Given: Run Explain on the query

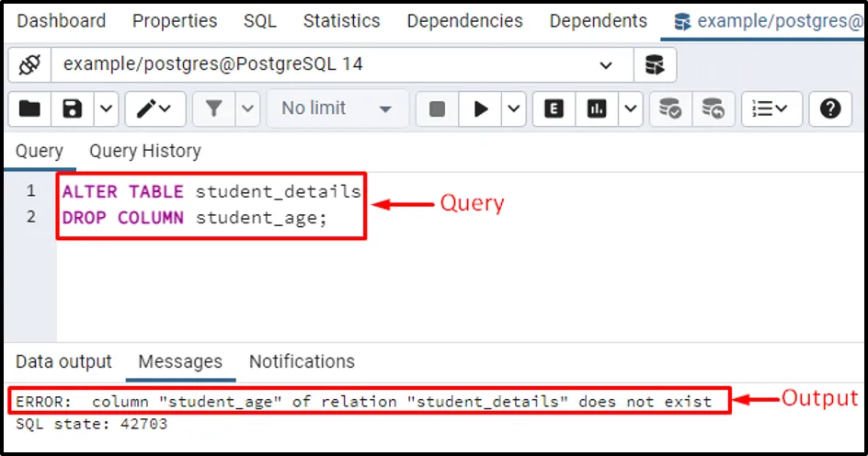Looking at the screenshot, I should point(553,108).
